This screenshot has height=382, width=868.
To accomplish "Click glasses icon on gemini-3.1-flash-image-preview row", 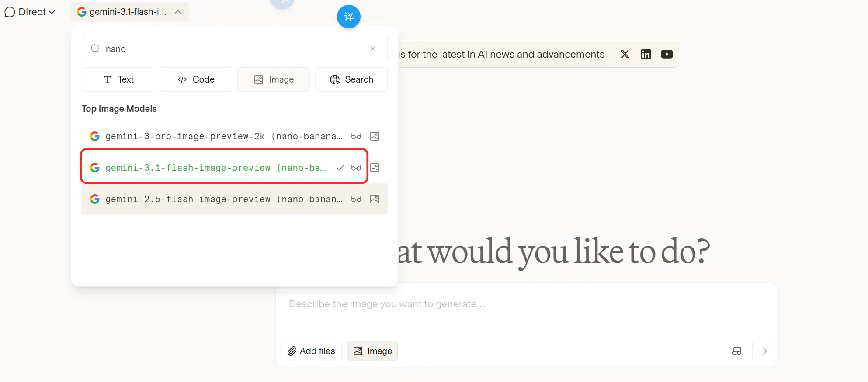I will click(356, 168).
